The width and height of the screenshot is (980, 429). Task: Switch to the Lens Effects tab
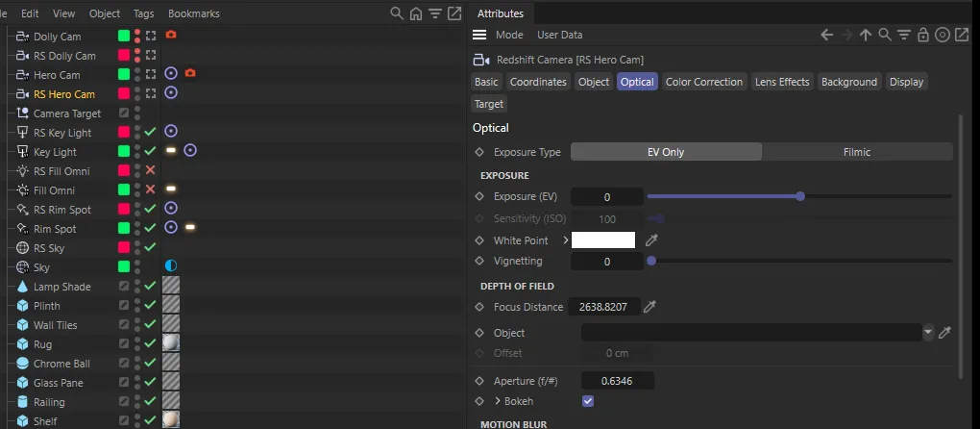(782, 82)
